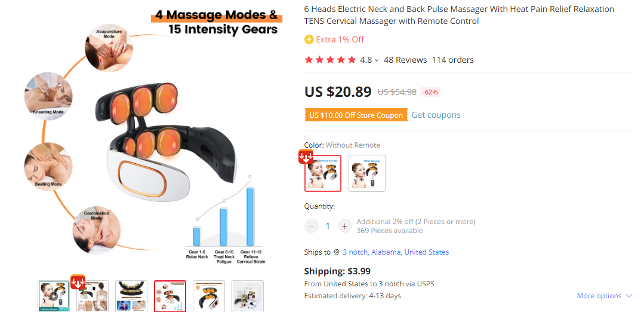Click the Get coupons link
Image resolution: width=644 pixels, height=312 pixels.
(x=436, y=115)
